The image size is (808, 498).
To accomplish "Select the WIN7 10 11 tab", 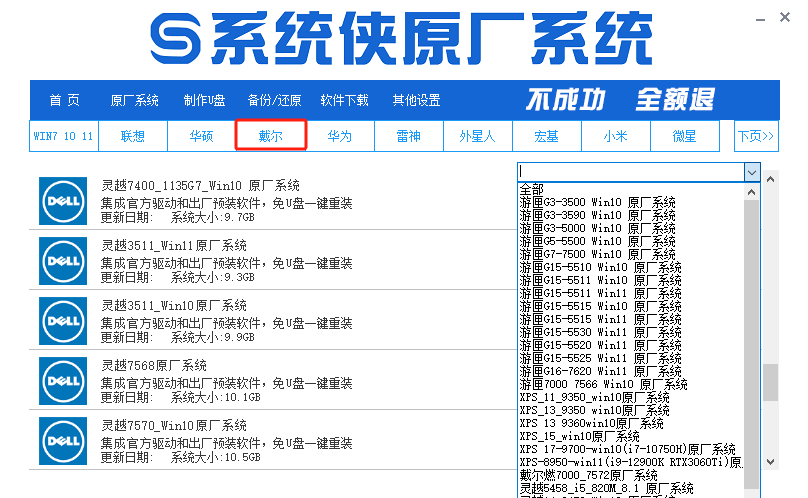I will [63, 136].
